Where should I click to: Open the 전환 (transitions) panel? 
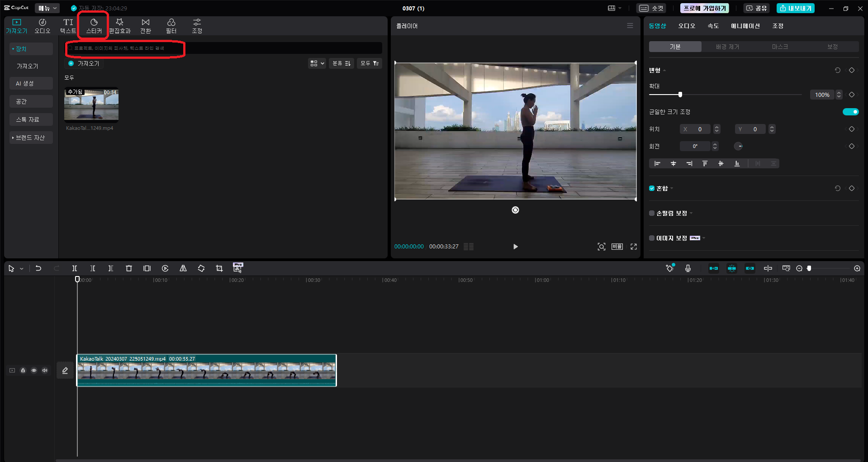coord(146,26)
